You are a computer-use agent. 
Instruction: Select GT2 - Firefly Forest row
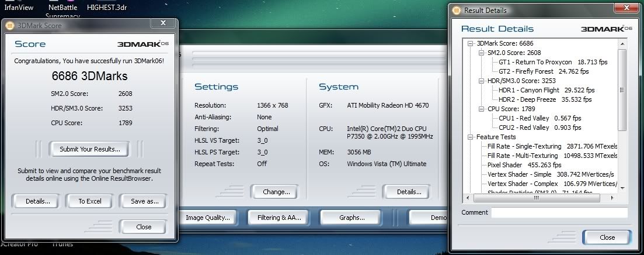pos(544,71)
